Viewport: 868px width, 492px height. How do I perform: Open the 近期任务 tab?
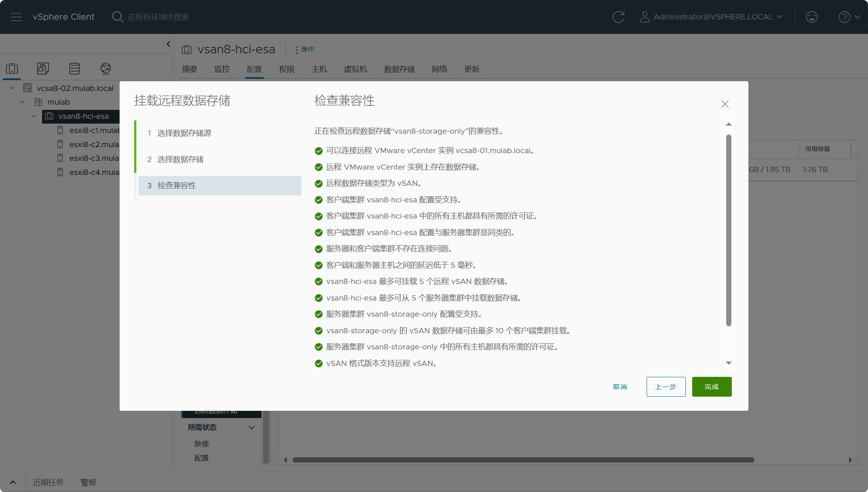pyautogui.click(x=48, y=482)
